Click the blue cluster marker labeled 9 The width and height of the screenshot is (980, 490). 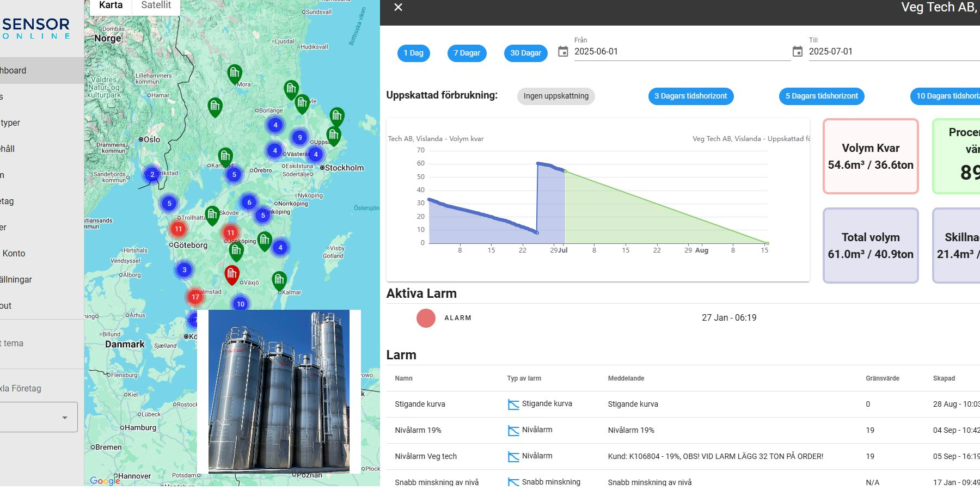299,137
